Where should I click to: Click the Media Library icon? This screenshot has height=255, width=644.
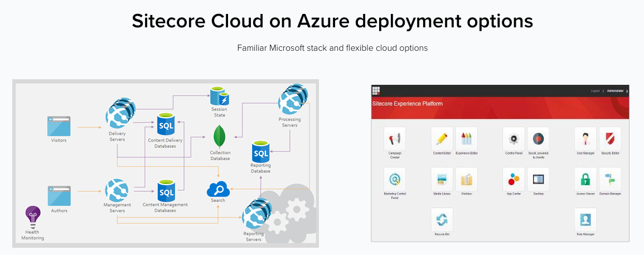(442, 179)
